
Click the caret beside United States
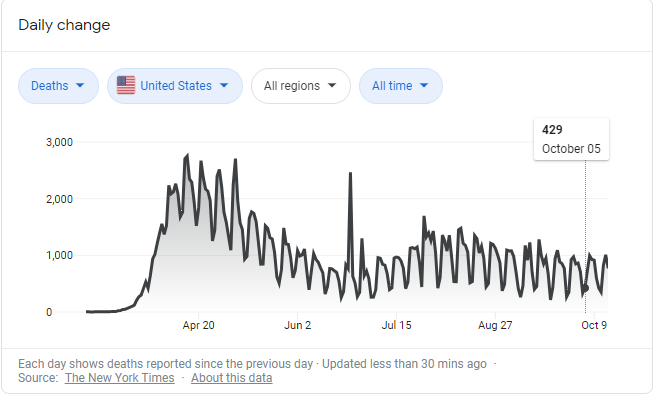(x=224, y=86)
